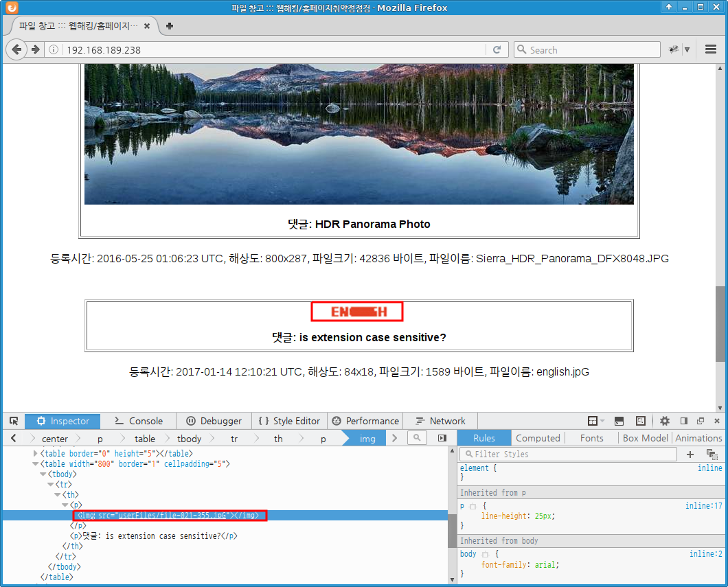This screenshot has width=728, height=587.
Task: Switch to the Computed sidebar tab
Action: (538, 438)
